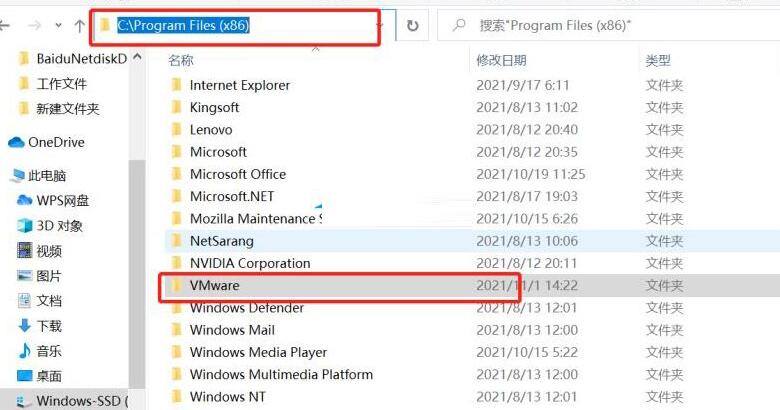Select Windows-SSD drive in sidebar
780x410 pixels.
coord(82,401)
